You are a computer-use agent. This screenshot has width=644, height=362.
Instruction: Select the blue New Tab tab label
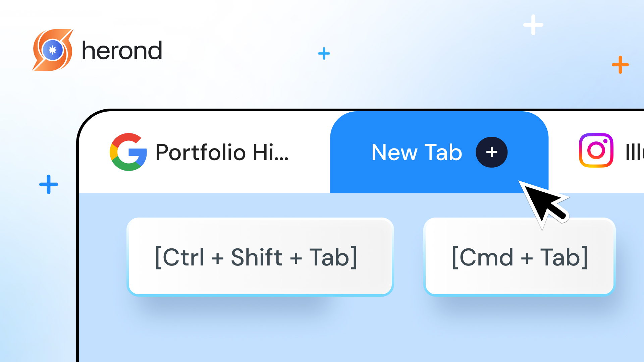point(417,153)
